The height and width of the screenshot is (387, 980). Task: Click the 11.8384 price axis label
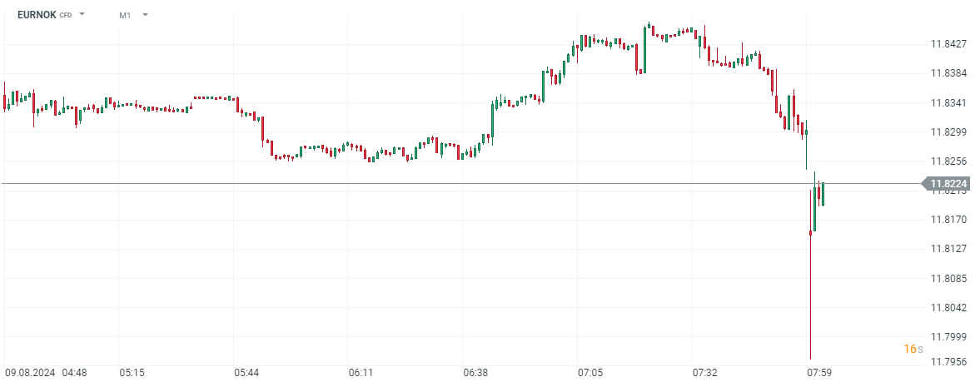coord(948,73)
